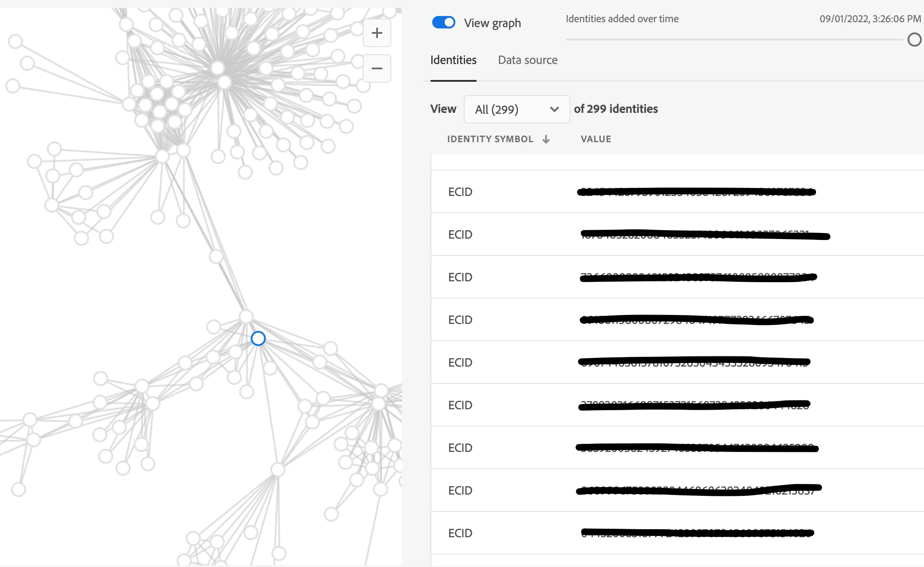Click the VALUE column header
Screen dimensions: 924x567
(595, 139)
